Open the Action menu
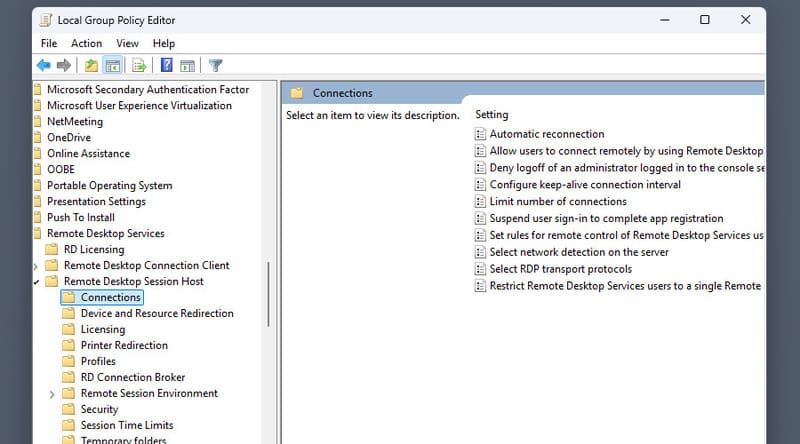This screenshot has height=444, width=800. point(86,43)
